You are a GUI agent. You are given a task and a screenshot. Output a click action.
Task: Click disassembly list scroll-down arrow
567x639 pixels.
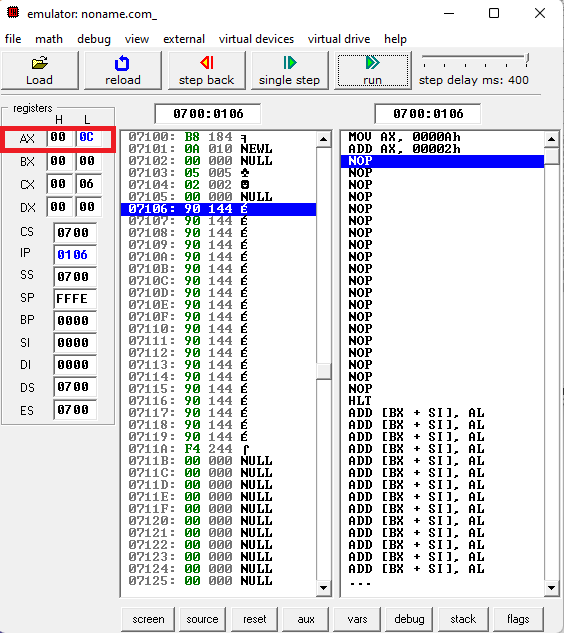pyautogui.click(x=551, y=588)
